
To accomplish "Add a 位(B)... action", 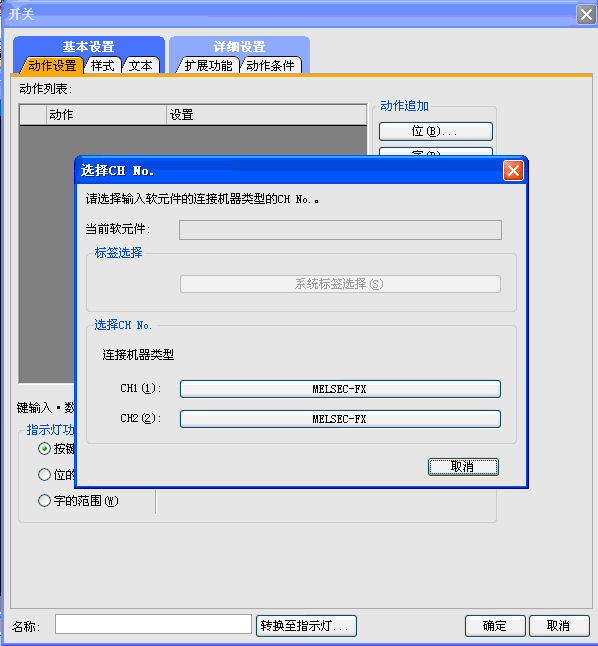I will pyautogui.click(x=436, y=131).
